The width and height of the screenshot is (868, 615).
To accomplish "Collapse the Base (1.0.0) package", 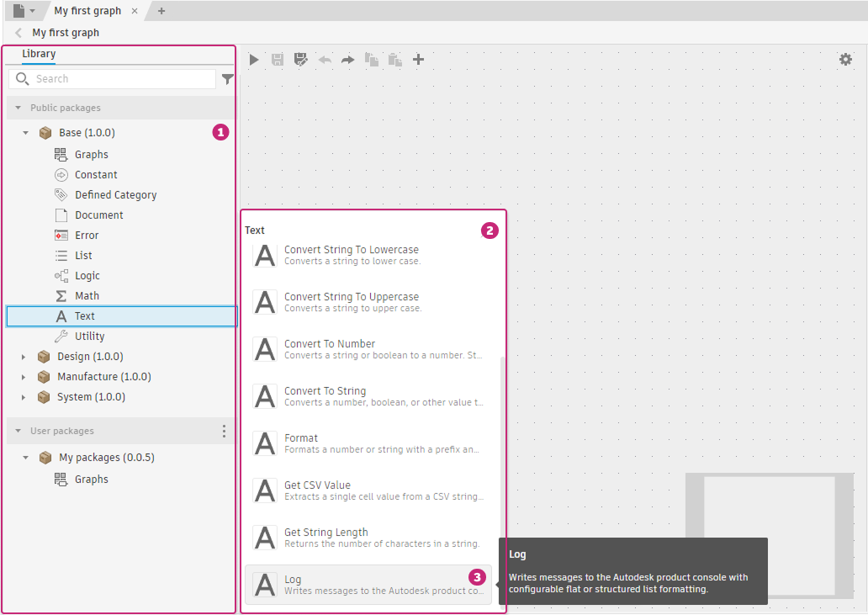I will point(25,133).
